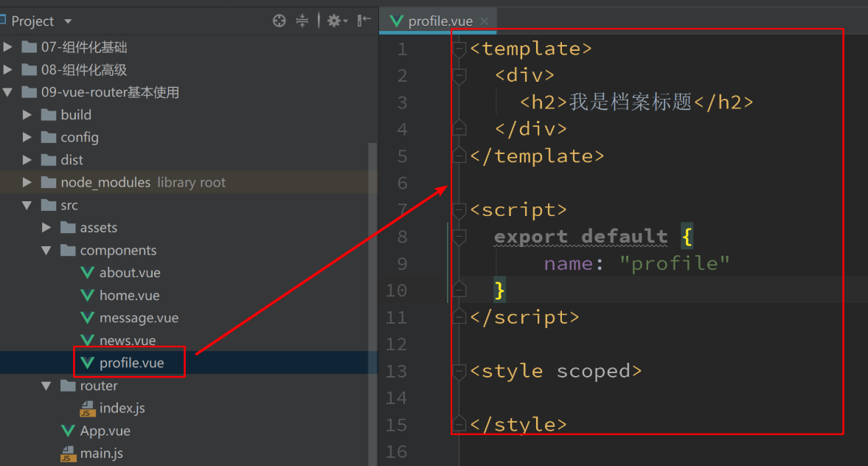
Task: Click the Project panel title label
Action: [x=32, y=21]
